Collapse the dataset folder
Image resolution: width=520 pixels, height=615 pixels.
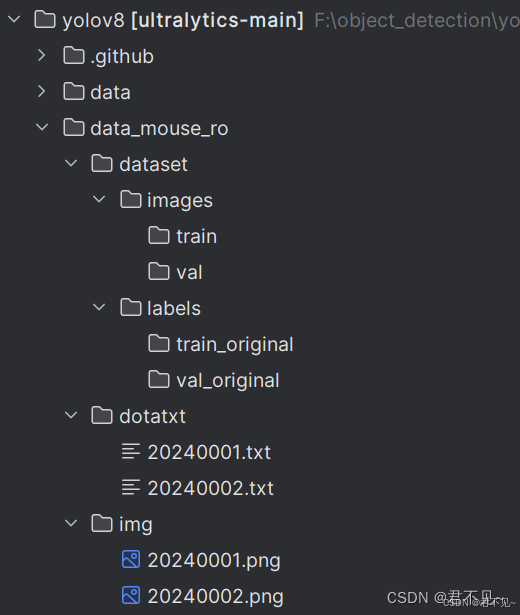[x=71, y=163]
